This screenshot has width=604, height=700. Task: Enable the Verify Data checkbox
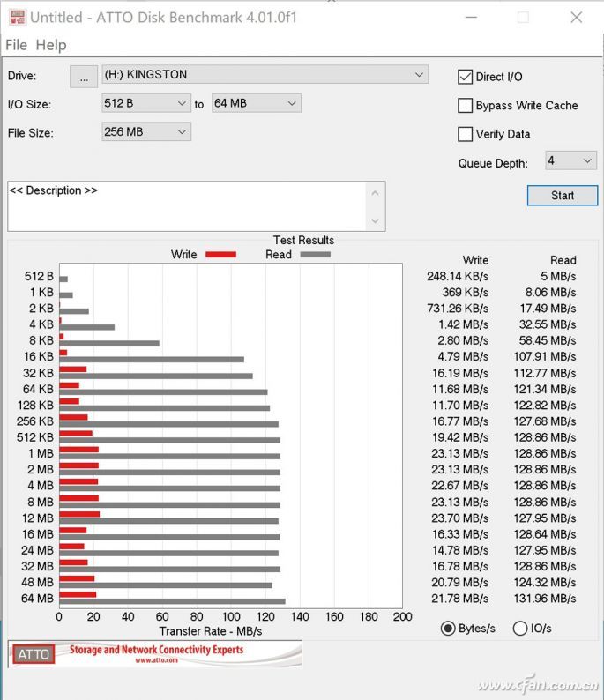point(466,134)
